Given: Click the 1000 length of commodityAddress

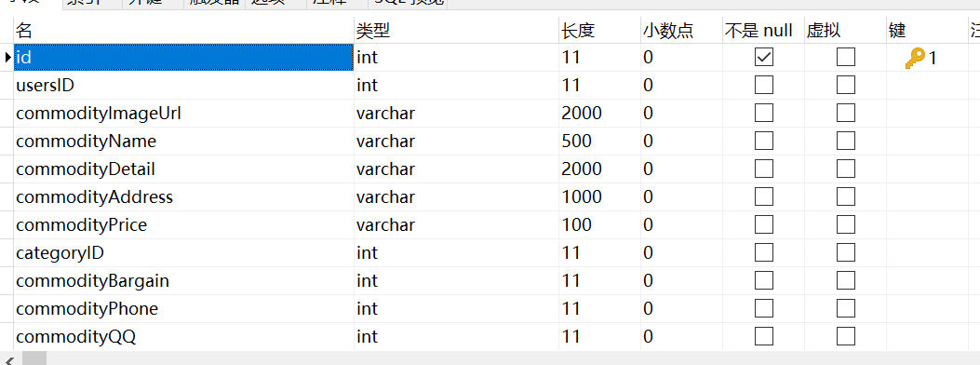Looking at the screenshot, I should tap(599, 196).
